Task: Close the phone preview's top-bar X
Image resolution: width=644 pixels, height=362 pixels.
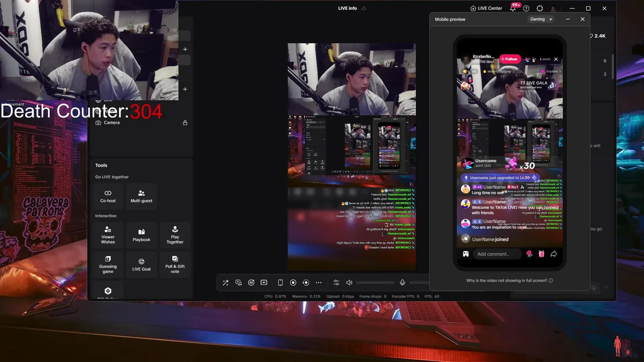Action: pyautogui.click(x=556, y=59)
